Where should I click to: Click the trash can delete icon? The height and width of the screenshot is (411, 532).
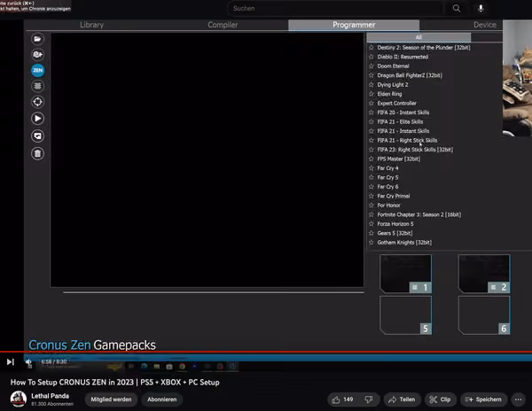(x=37, y=153)
